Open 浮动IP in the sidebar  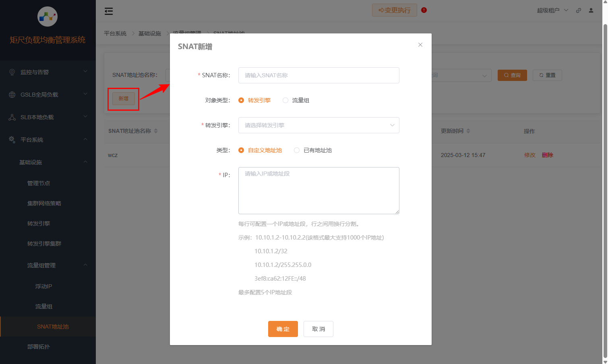pos(43,286)
